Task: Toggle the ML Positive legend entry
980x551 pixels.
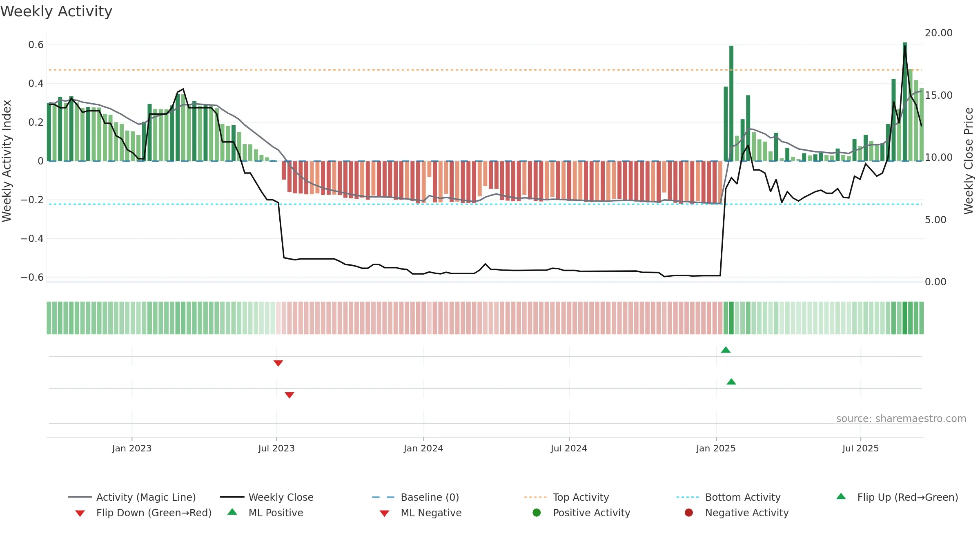Action: click(265, 513)
